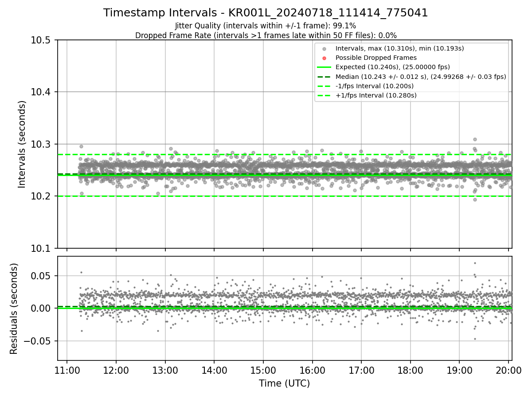
Task: Click the dark green dashed line sample for Median
Action: coord(324,77)
